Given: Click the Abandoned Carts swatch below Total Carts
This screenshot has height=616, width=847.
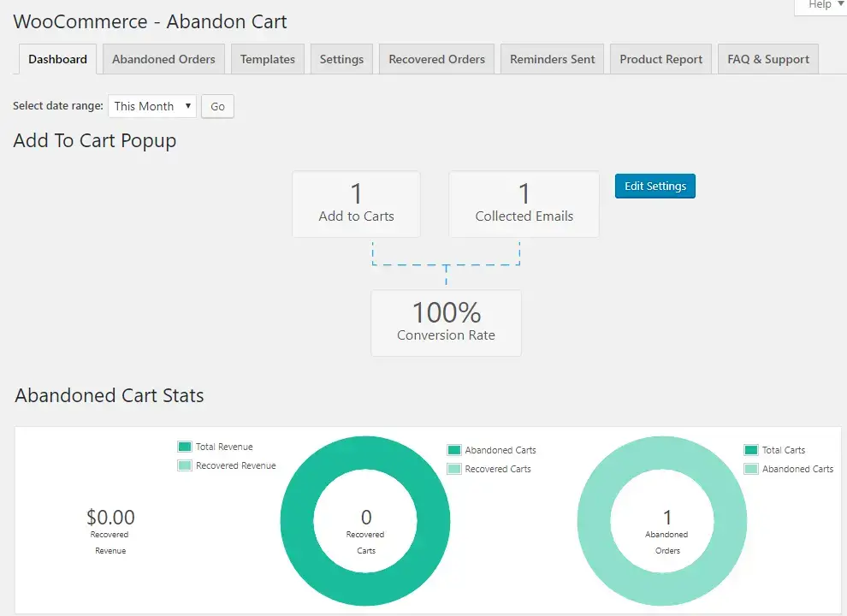Looking at the screenshot, I should 751,469.
